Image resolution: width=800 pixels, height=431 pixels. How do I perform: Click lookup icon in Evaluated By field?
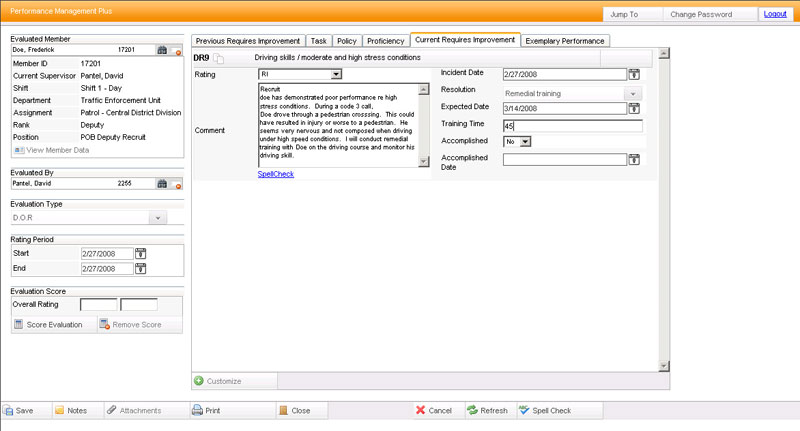coord(161,184)
